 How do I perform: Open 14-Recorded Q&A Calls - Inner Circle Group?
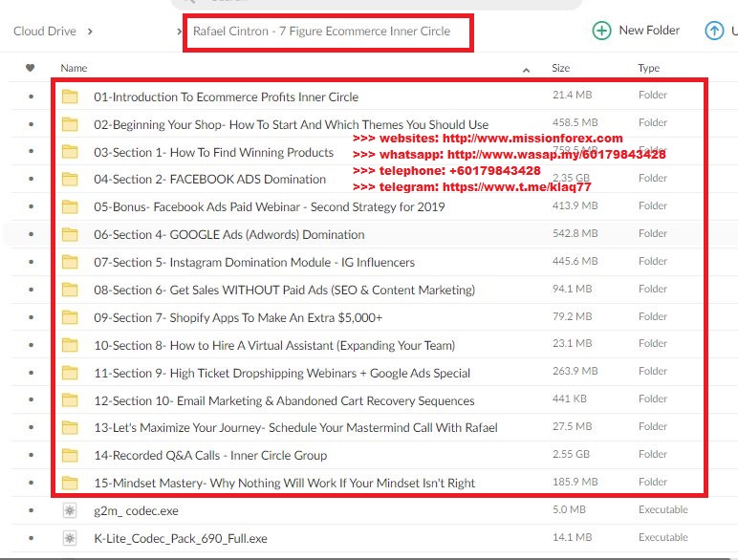[x=210, y=456]
